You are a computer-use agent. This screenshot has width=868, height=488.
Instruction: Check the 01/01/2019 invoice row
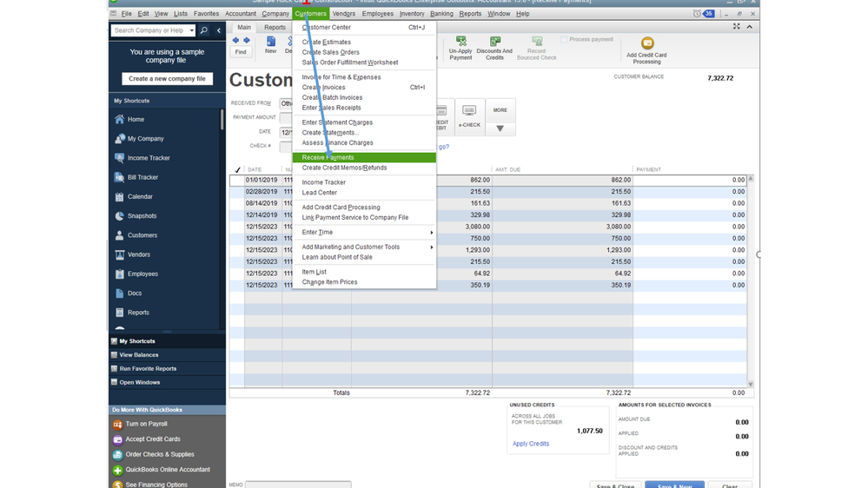click(237, 181)
